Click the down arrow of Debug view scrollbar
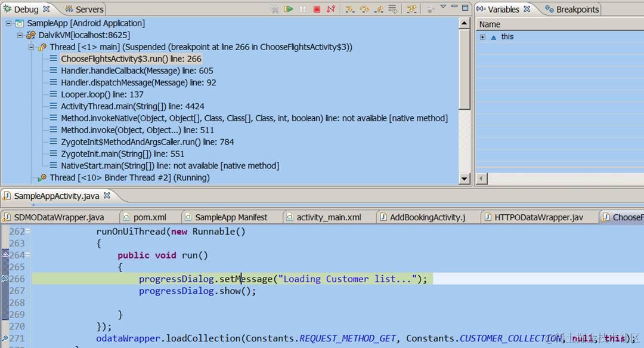Screen dimensions: 644x348 click(x=464, y=178)
